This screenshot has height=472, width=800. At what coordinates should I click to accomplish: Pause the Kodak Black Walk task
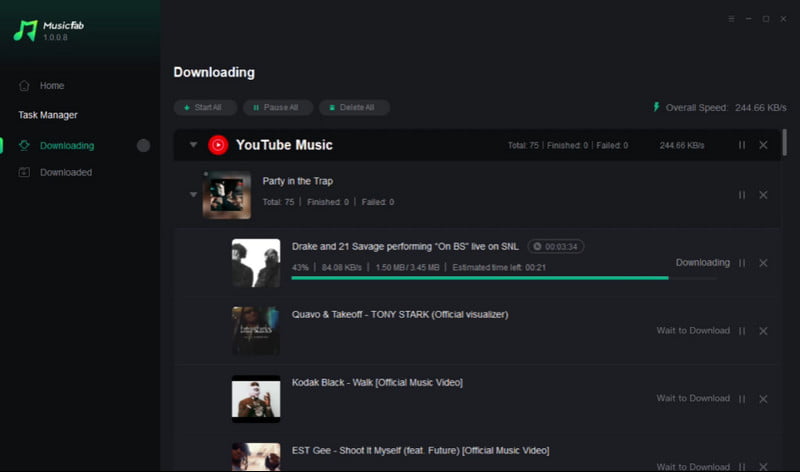click(742, 399)
